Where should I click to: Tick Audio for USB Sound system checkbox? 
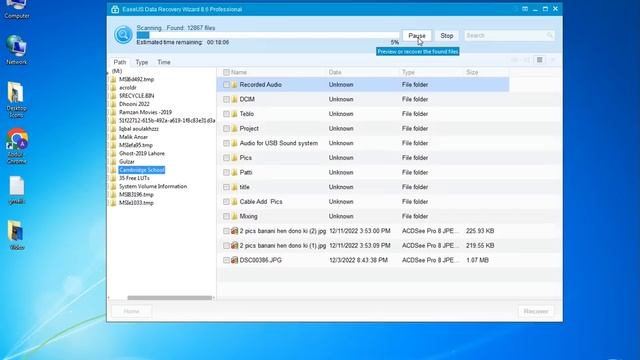[226, 143]
